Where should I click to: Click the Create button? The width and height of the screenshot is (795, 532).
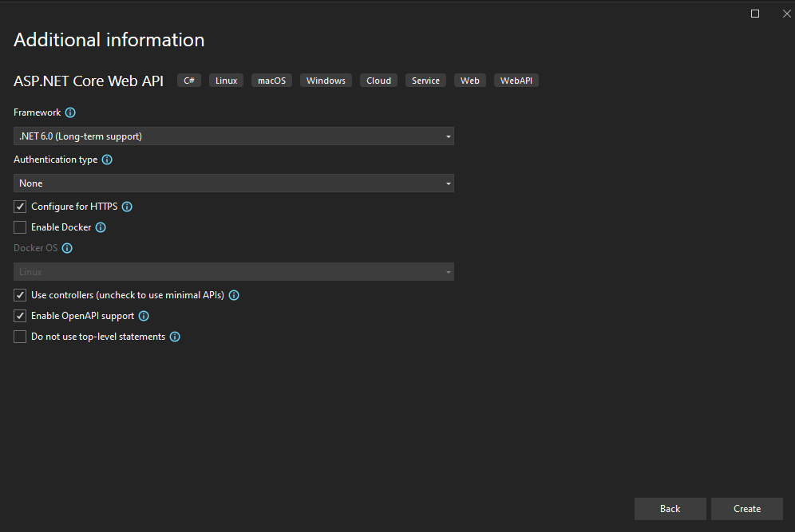pyautogui.click(x=747, y=509)
